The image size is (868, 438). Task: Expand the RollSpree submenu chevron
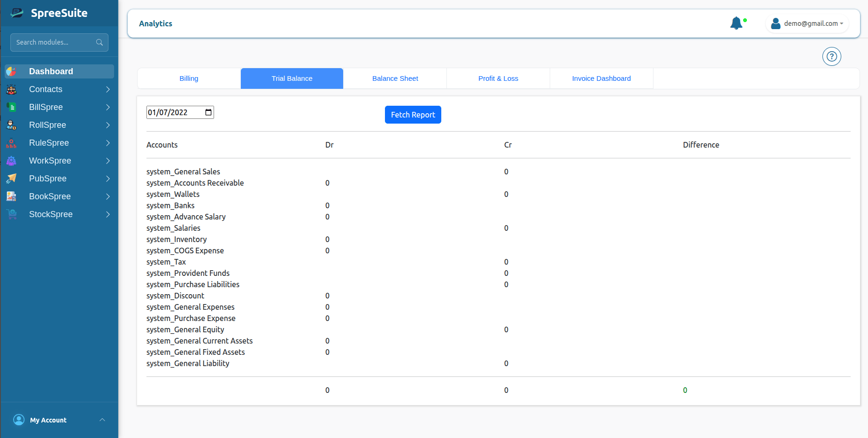click(x=108, y=125)
